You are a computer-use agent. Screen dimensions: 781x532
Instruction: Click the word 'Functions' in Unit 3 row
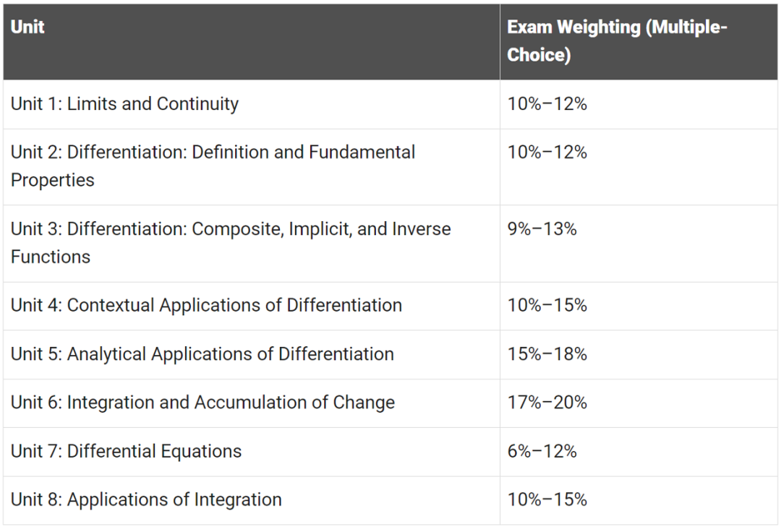[51, 257]
